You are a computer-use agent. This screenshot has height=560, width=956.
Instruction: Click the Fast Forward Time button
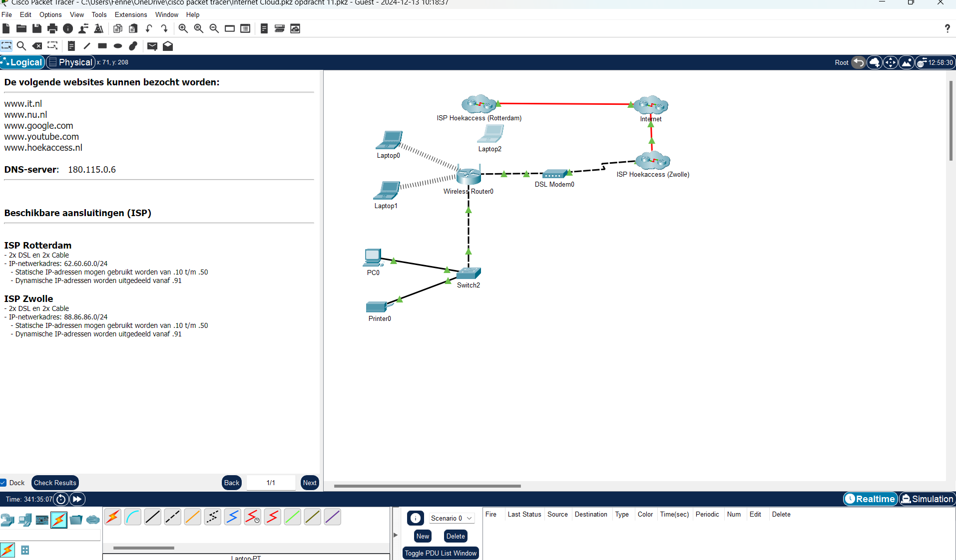point(77,499)
